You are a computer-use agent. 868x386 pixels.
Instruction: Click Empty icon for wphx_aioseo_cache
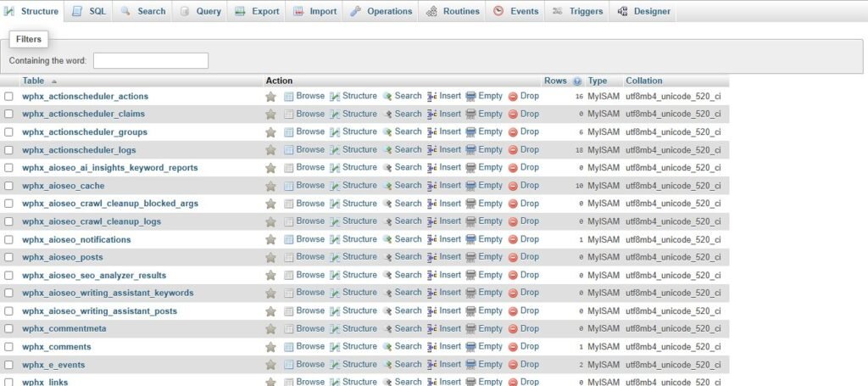[470, 186]
